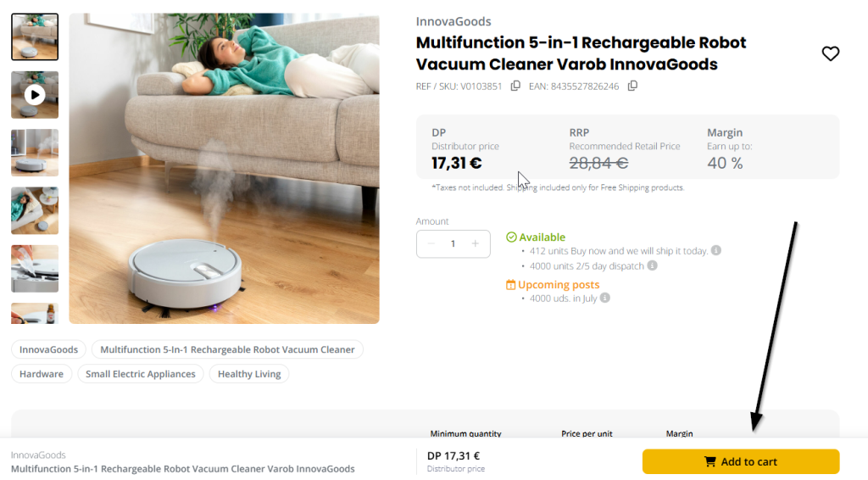868x480 pixels.
Task: Decrease amount with minus button
Action: coord(431,244)
